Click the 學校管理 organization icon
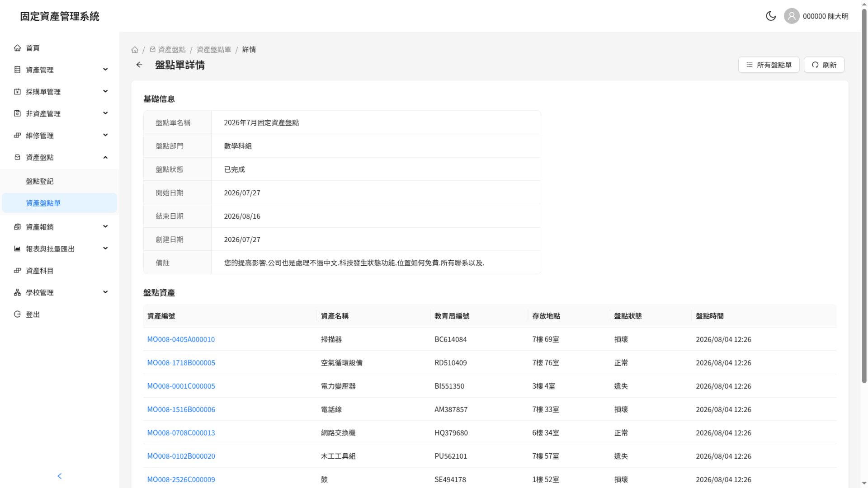The width and height of the screenshot is (868, 488). click(17, 293)
